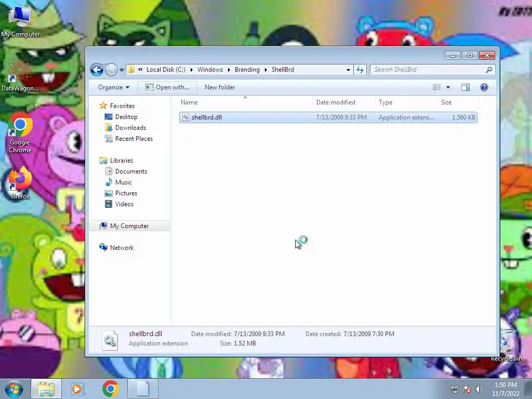Click blank document taskbar button

[x=143, y=389]
